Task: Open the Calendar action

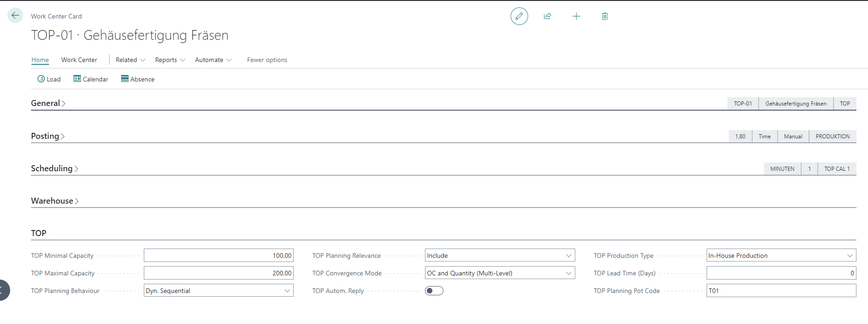Action: click(91, 79)
